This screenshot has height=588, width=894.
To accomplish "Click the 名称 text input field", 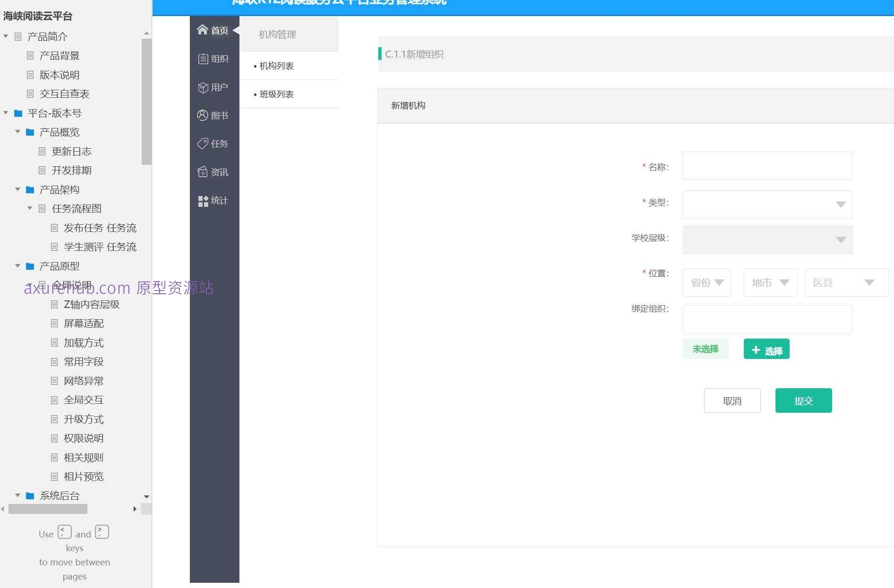I will pos(767,166).
